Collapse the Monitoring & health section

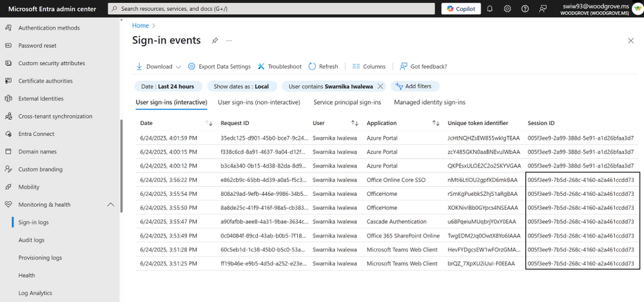[x=111, y=204]
